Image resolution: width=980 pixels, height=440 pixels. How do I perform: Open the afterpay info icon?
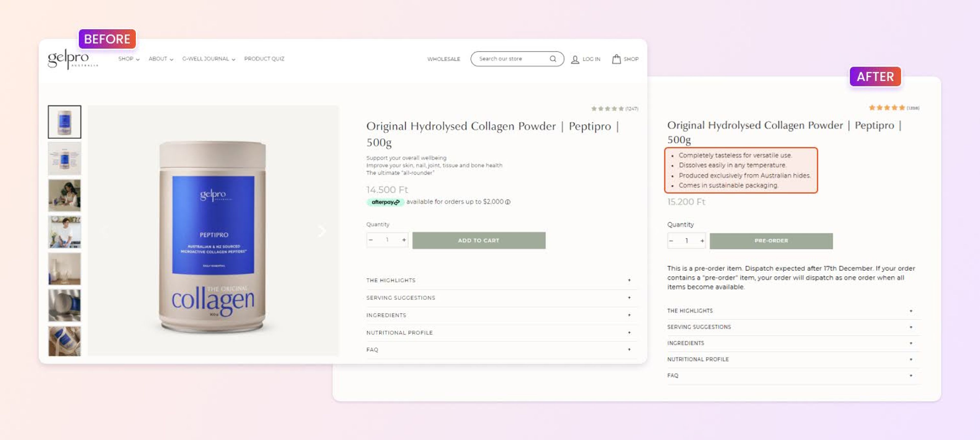click(x=508, y=202)
